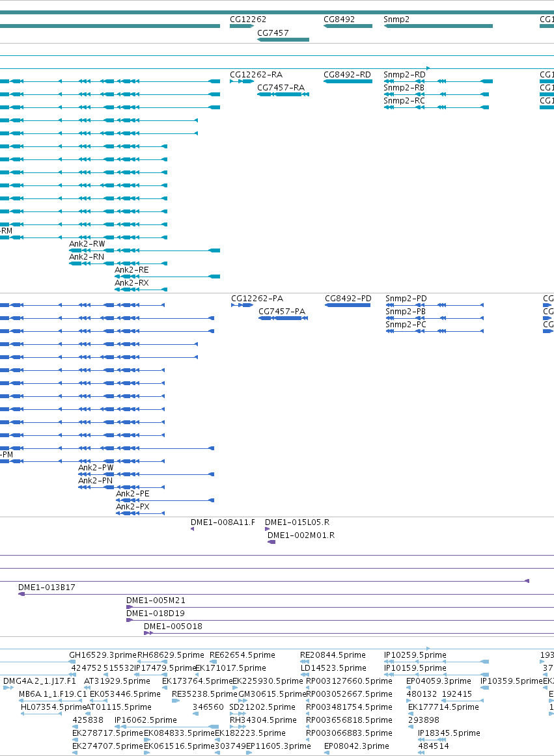The image size is (554, 756).
Task: Select EST RP003127660.5prime
Action: click(350, 681)
